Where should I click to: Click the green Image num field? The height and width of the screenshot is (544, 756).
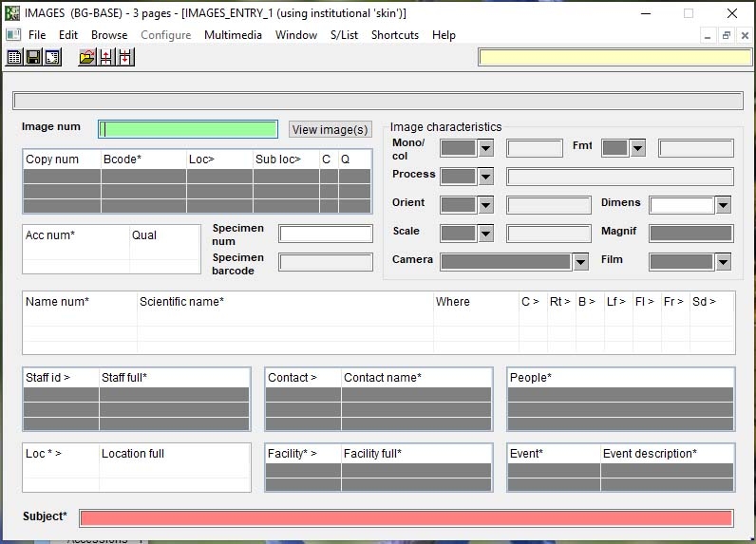tap(189, 129)
